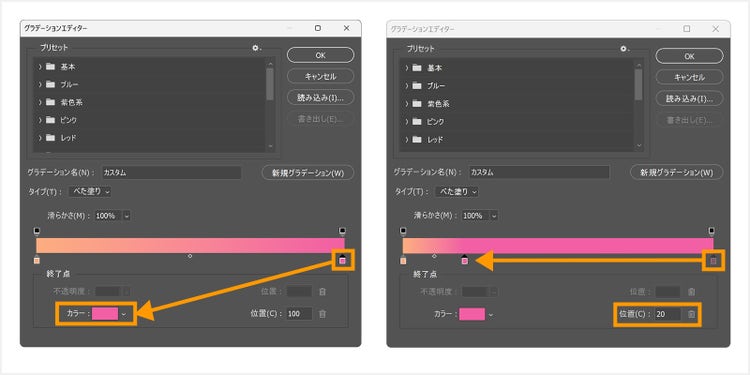Select ピンク folder icon in left dialog

click(x=51, y=120)
